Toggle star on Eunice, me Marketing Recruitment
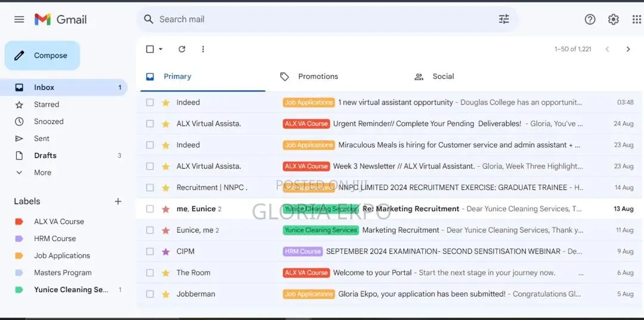The width and height of the screenshot is (644, 320). [166, 230]
